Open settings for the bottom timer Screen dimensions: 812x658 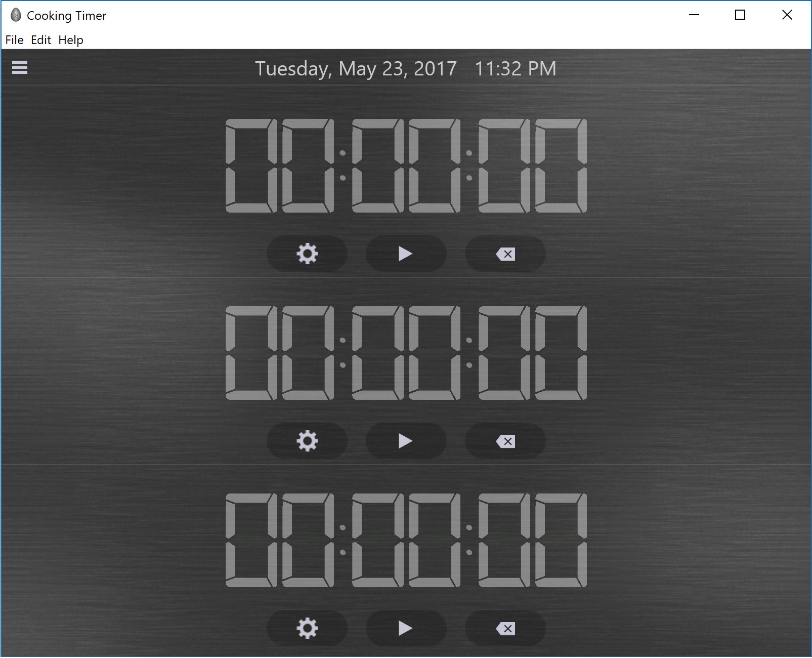[306, 628]
